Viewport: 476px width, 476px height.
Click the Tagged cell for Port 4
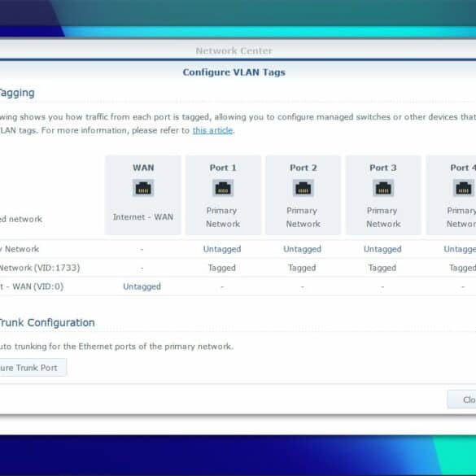pyautogui.click(x=462, y=268)
